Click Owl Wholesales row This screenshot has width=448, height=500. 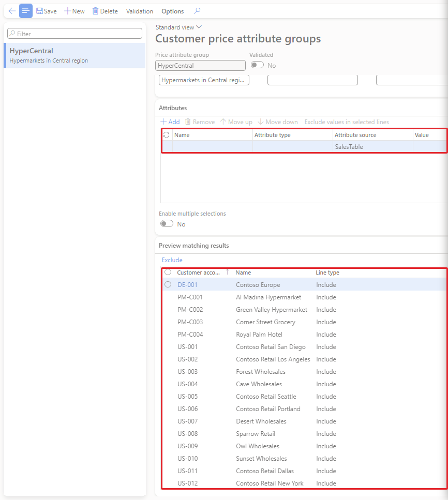click(x=304, y=446)
